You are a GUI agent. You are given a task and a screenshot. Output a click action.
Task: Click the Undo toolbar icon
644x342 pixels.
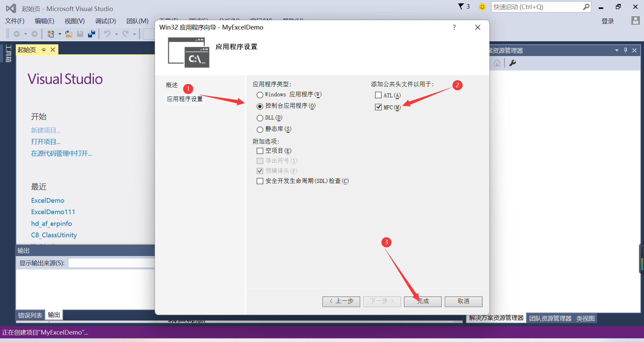click(107, 34)
